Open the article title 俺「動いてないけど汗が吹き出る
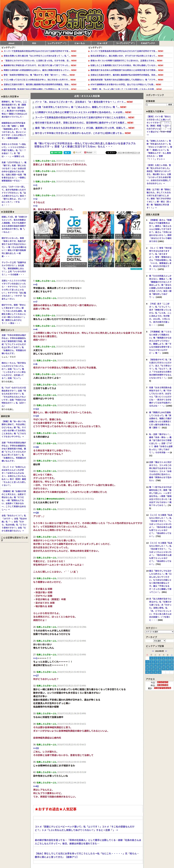Image resolution: width=174 pixels, height=868 pixels. 85,145
